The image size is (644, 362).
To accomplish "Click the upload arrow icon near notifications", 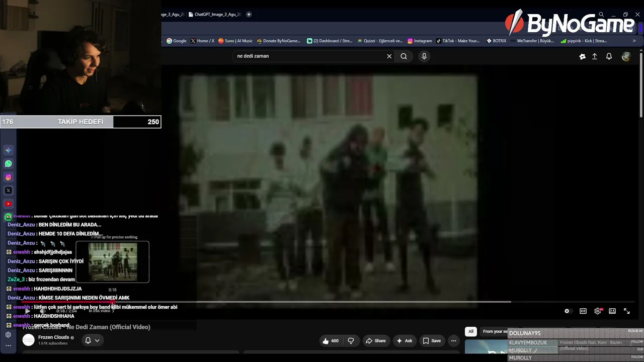I will tap(594, 57).
